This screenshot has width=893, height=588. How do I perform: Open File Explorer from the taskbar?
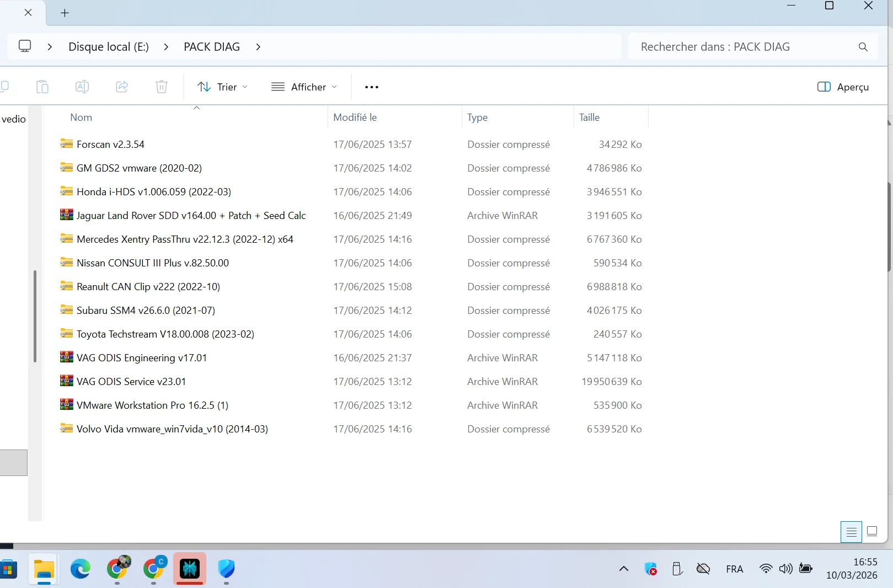[x=44, y=569]
